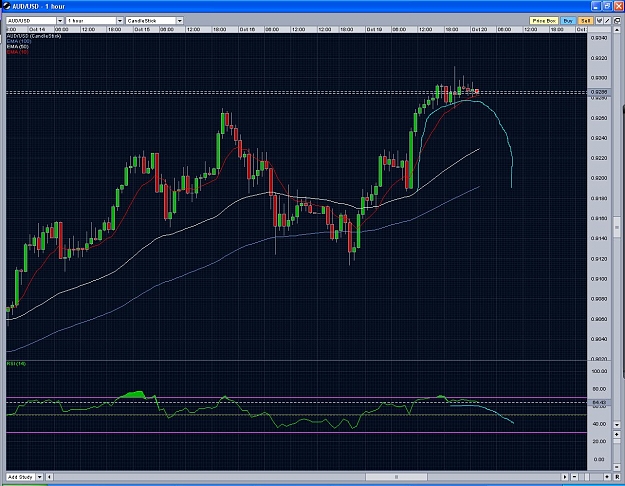Click the Buy button
Image resolution: width=625 pixels, height=486 pixels.
(568, 21)
